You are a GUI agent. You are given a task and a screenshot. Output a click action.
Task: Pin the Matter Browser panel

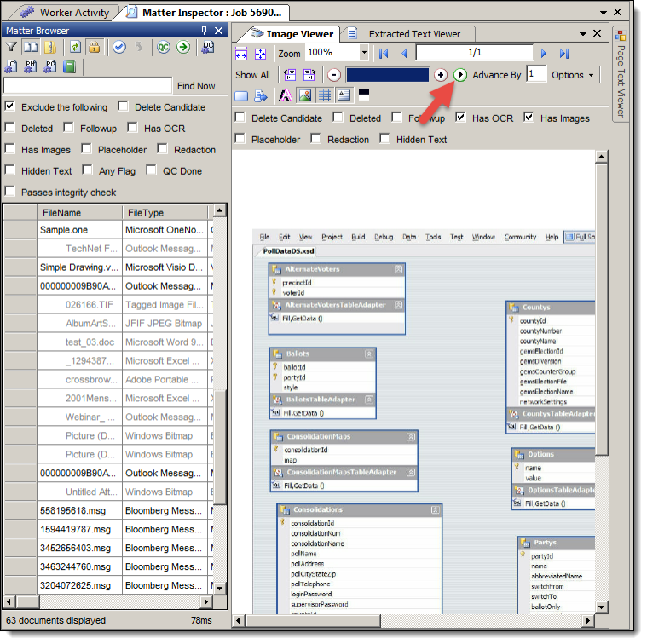(204, 31)
